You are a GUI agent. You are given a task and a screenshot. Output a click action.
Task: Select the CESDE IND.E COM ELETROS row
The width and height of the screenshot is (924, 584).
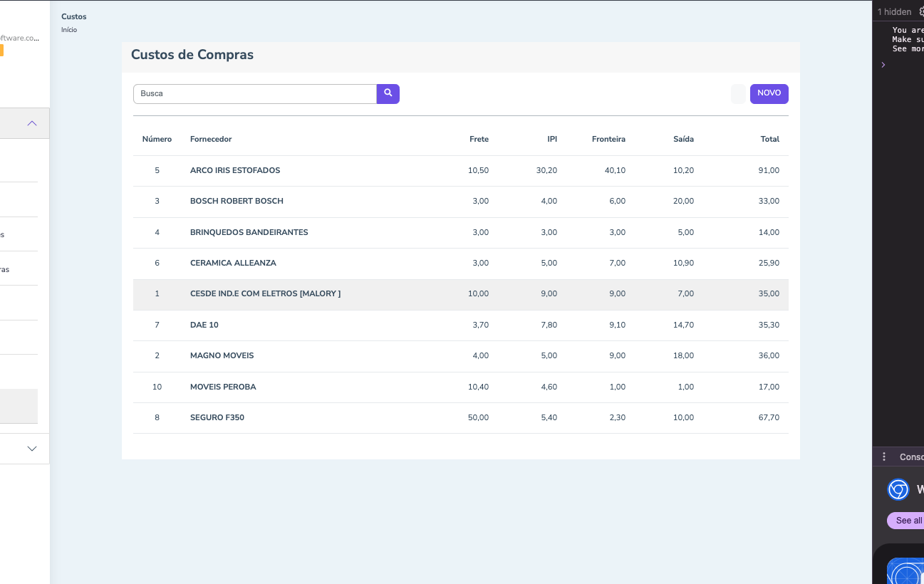coord(265,294)
